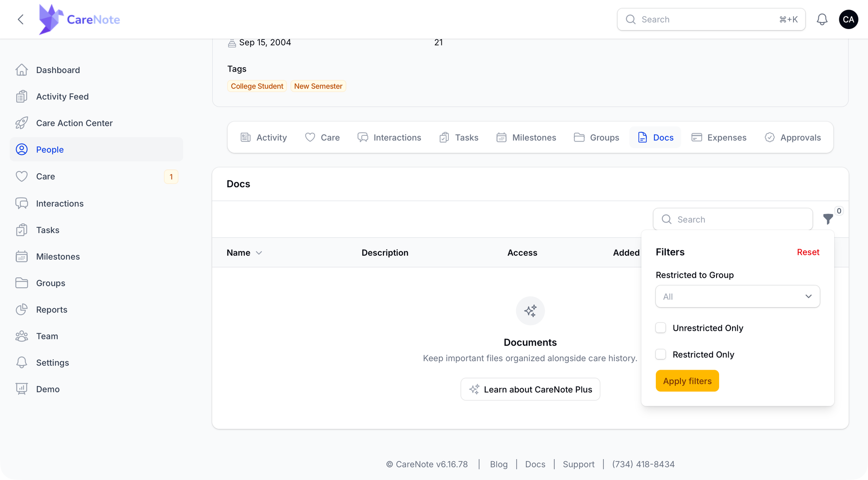Open Dashboard in the sidebar

click(x=96, y=70)
